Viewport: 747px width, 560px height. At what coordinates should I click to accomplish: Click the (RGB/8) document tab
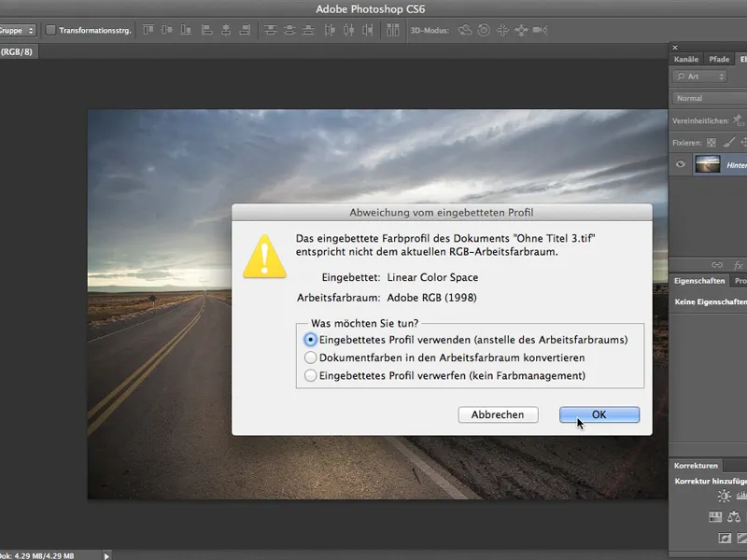17,51
